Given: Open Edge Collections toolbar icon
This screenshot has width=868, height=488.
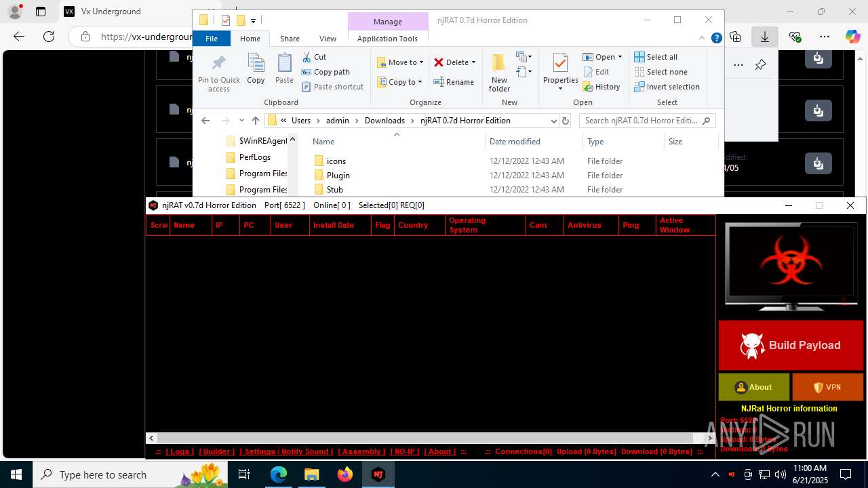Looking at the screenshot, I should click(x=735, y=37).
